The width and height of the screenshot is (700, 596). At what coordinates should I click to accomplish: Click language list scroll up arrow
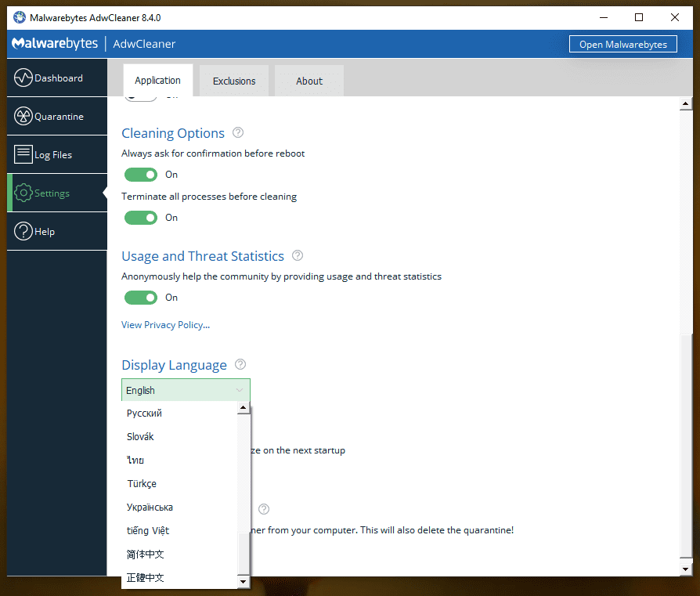coord(244,407)
